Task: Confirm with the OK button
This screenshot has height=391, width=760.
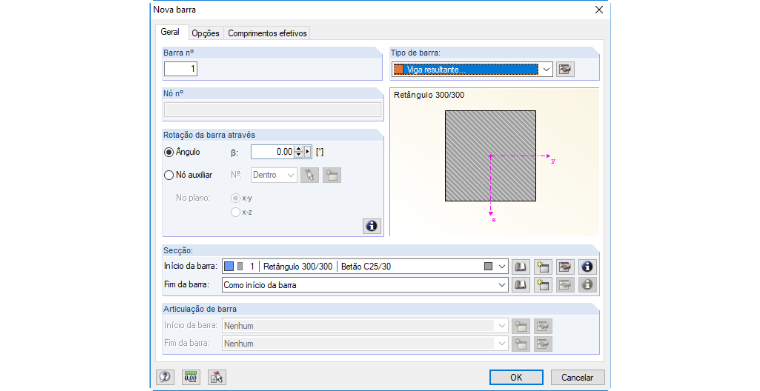Action: click(516, 377)
